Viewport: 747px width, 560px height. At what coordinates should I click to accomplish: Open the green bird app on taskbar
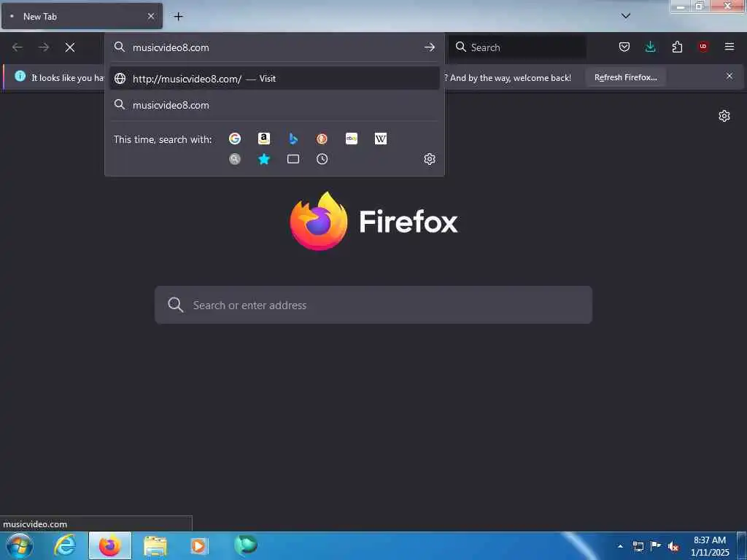(x=245, y=545)
